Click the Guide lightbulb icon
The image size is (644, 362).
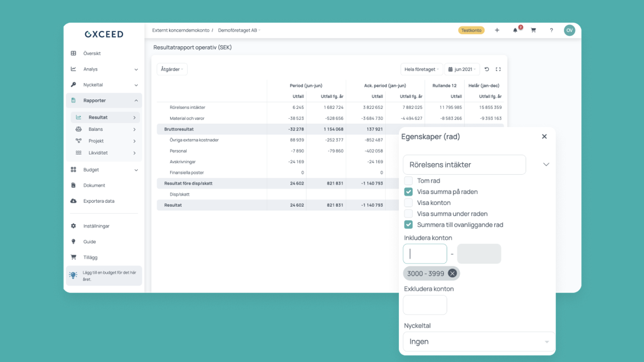click(73, 241)
